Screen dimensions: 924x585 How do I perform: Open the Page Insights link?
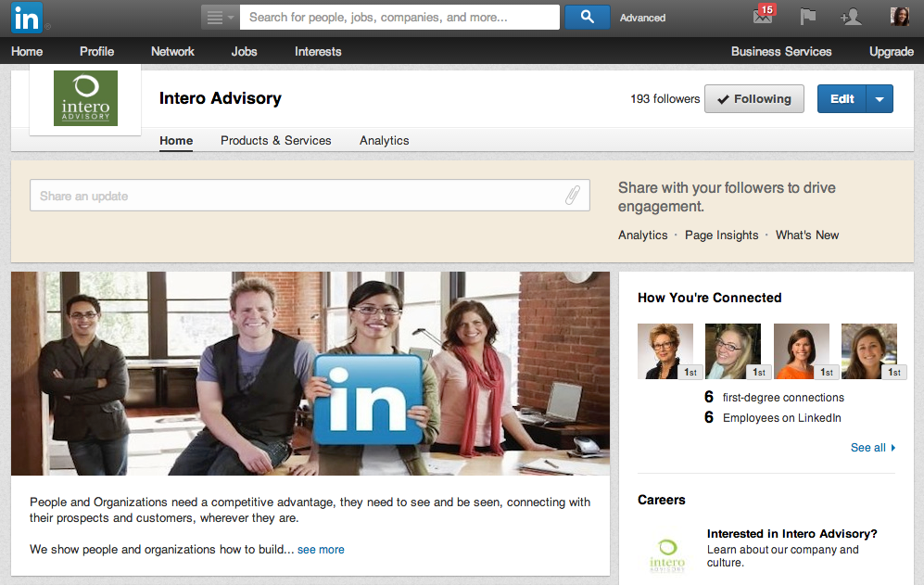pyautogui.click(x=721, y=235)
